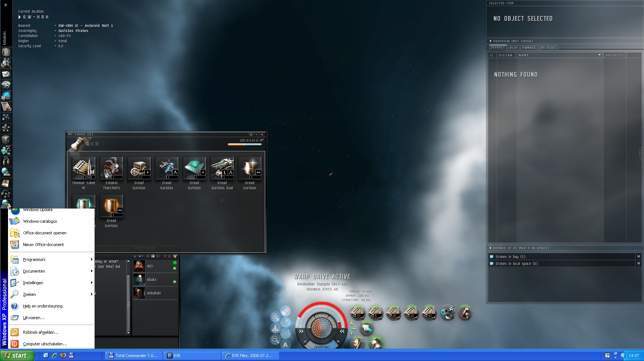The width and height of the screenshot is (644, 361).
Task: Activate the glowing green low slot module
Action: (x=376, y=342)
